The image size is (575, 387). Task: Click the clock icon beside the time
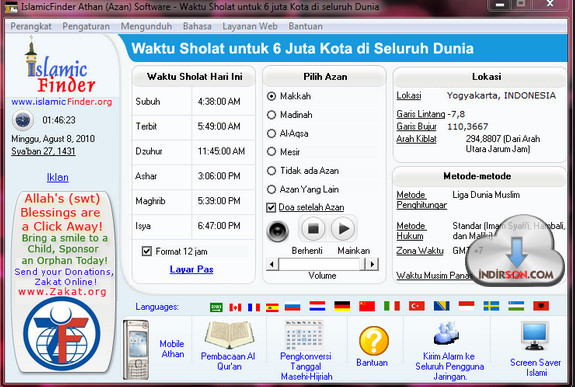(23, 120)
